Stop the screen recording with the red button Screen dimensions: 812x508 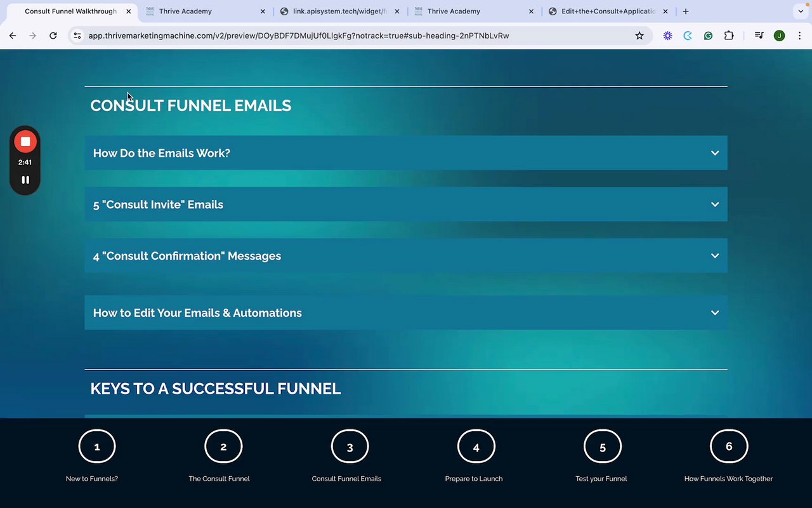click(x=25, y=142)
